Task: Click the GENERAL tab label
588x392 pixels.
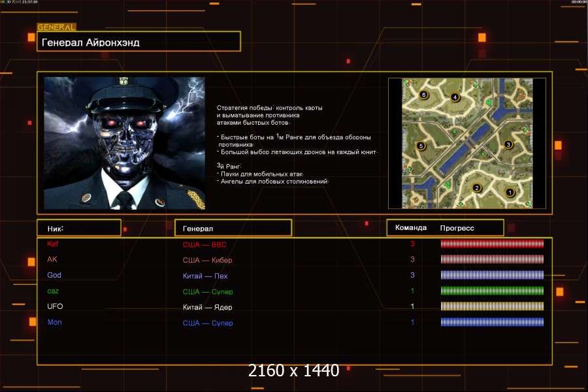Action: point(56,27)
